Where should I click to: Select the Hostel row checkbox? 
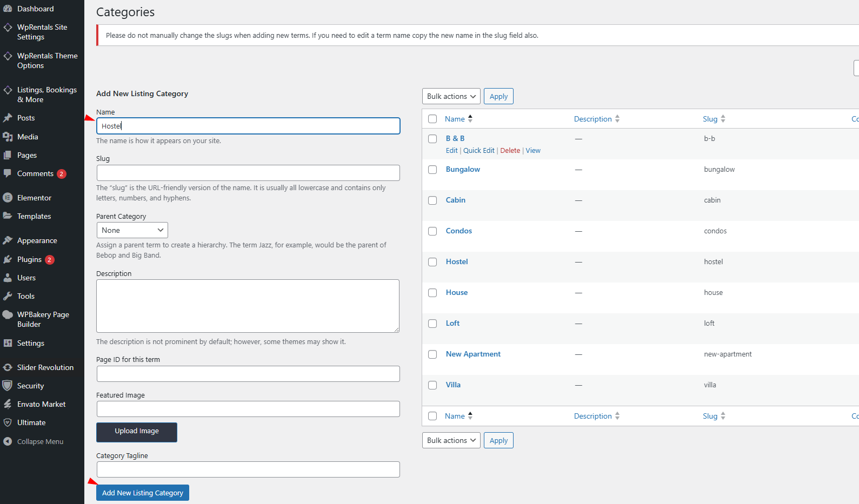[432, 262]
